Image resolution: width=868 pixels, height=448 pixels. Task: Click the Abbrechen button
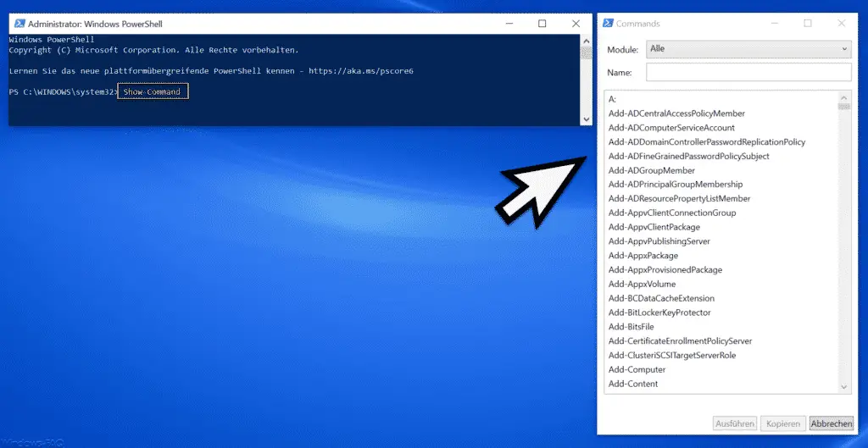[831, 423]
